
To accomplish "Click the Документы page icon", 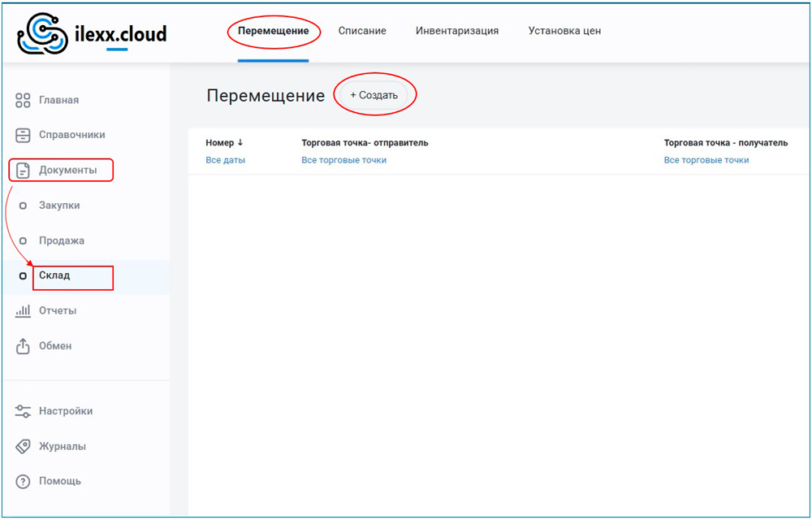I will (x=23, y=171).
